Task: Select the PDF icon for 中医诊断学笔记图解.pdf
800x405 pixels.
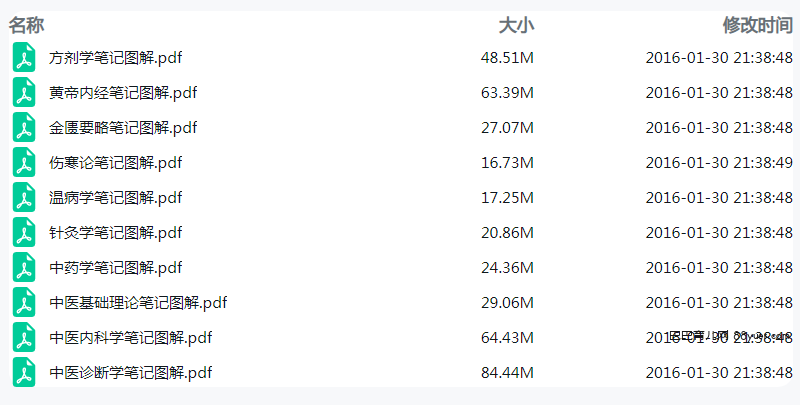Action: pyautogui.click(x=24, y=372)
